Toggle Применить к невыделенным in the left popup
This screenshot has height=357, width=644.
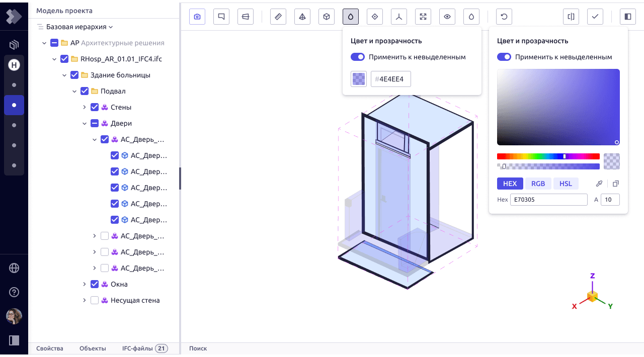358,57
